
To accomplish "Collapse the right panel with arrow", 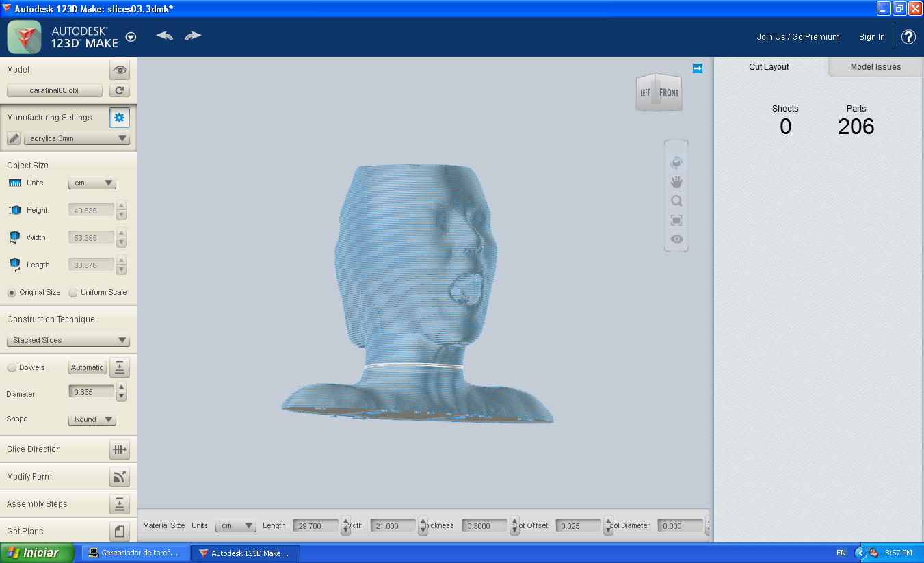I will click(x=698, y=68).
